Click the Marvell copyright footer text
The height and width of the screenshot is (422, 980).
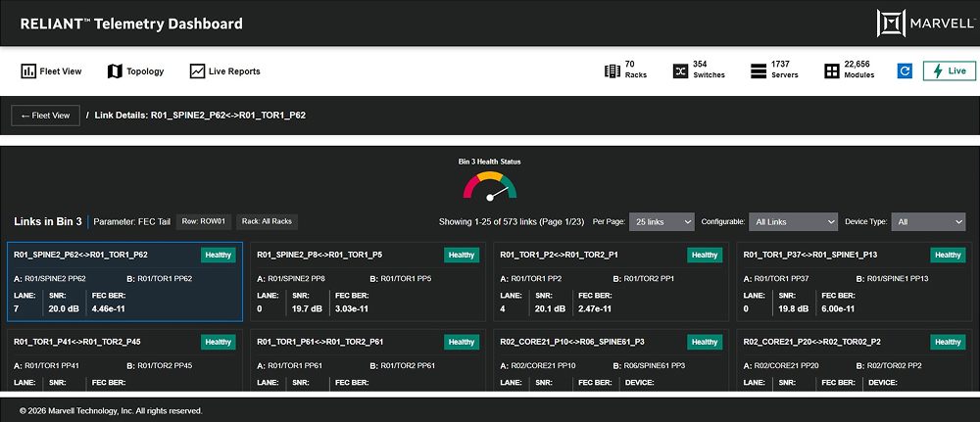pos(111,411)
